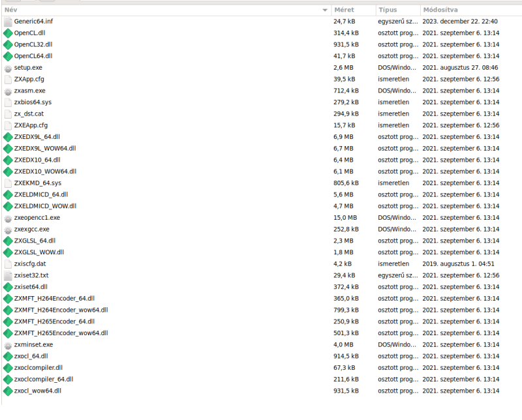Click the zxocl_64.dll library icon
Screen dimensions: 522x420
pyautogui.click(x=8, y=357)
